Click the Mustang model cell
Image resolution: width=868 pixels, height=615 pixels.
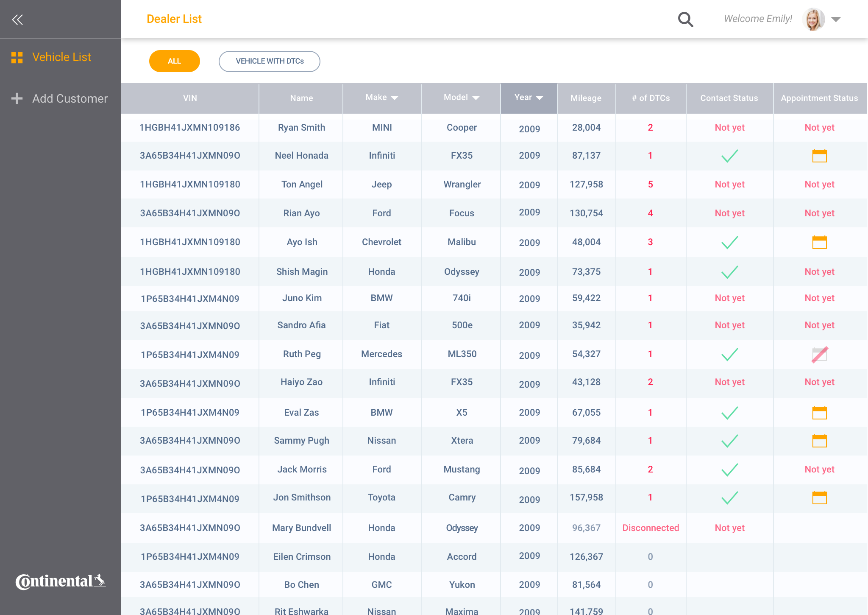[462, 470]
